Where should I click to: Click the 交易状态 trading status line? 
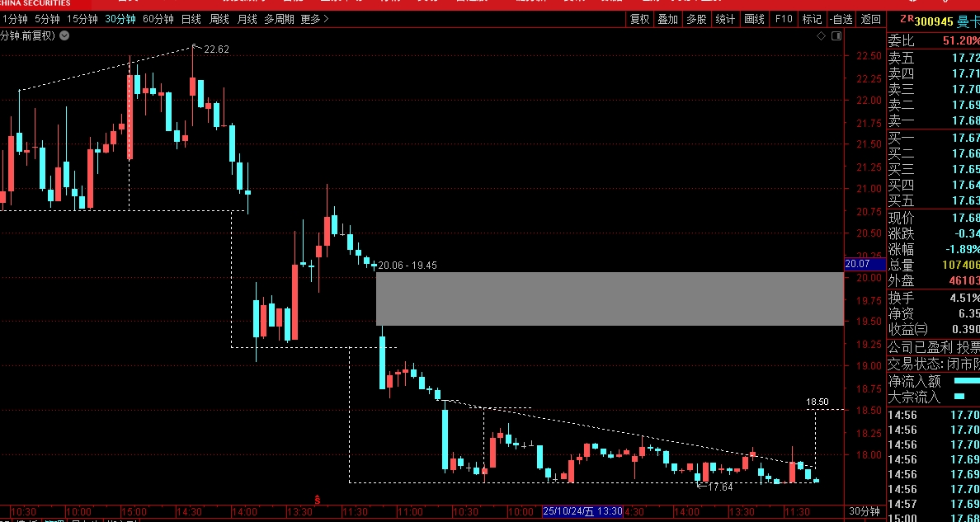pyautogui.click(x=934, y=363)
